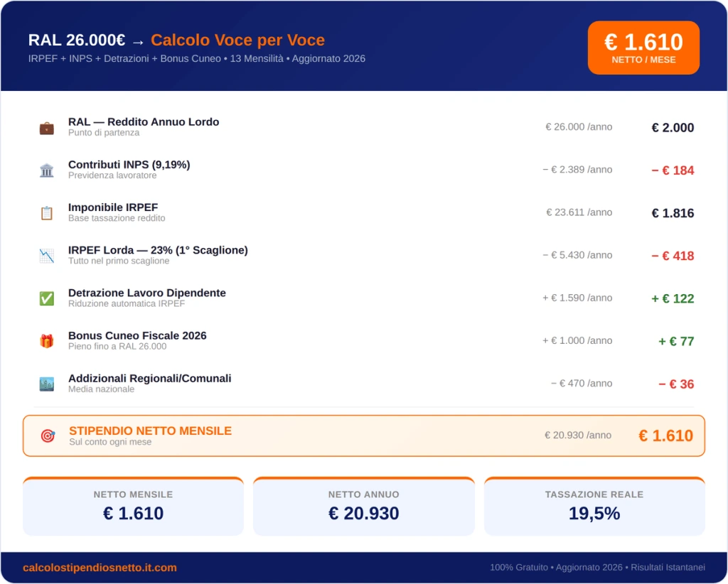Click the − € 470 /anno addizionali value
This screenshot has width=728, height=584.
[582, 383]
